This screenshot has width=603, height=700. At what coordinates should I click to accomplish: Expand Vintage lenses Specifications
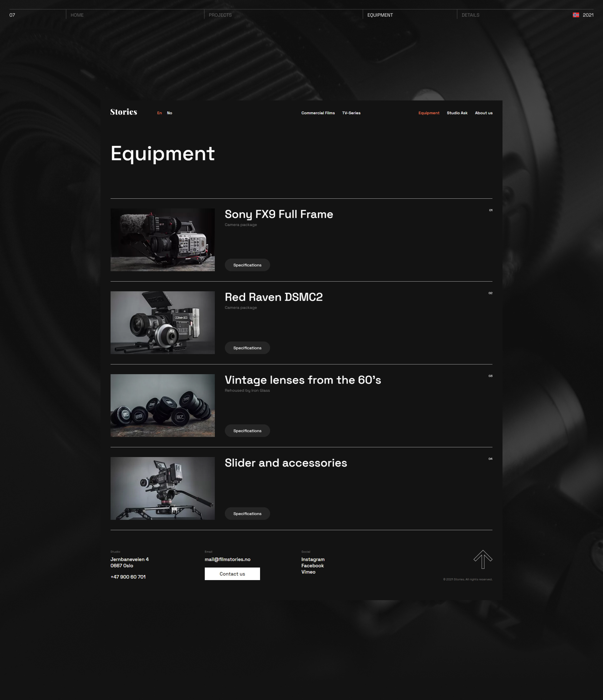coord(247,430)
